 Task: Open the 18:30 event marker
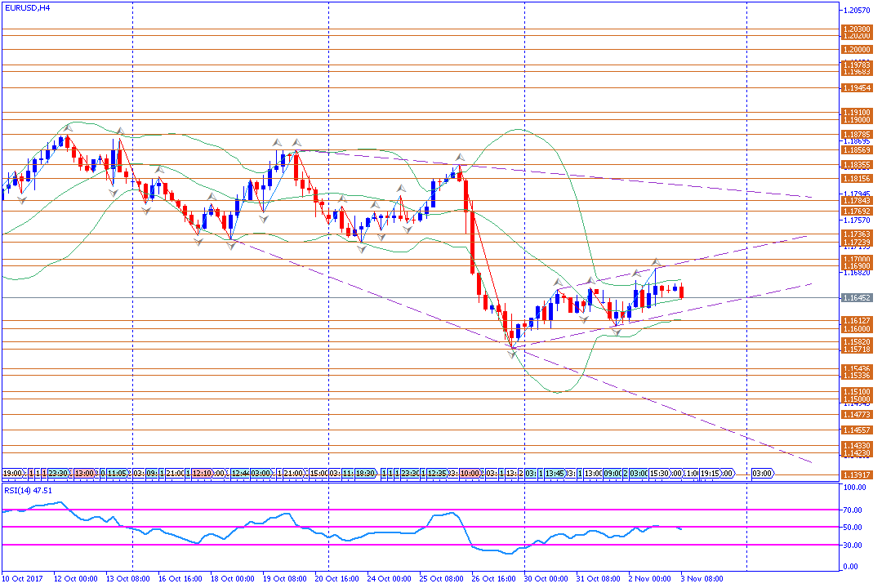click(366, 473)
